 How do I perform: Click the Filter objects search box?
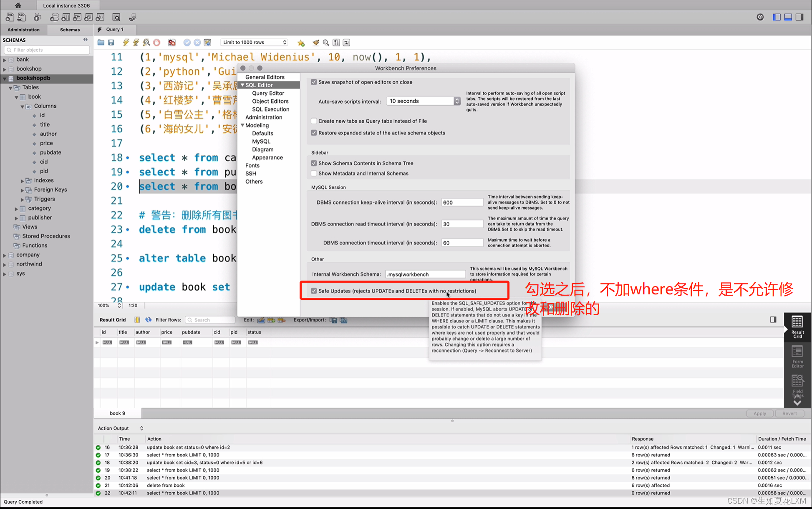pos(47,50)
